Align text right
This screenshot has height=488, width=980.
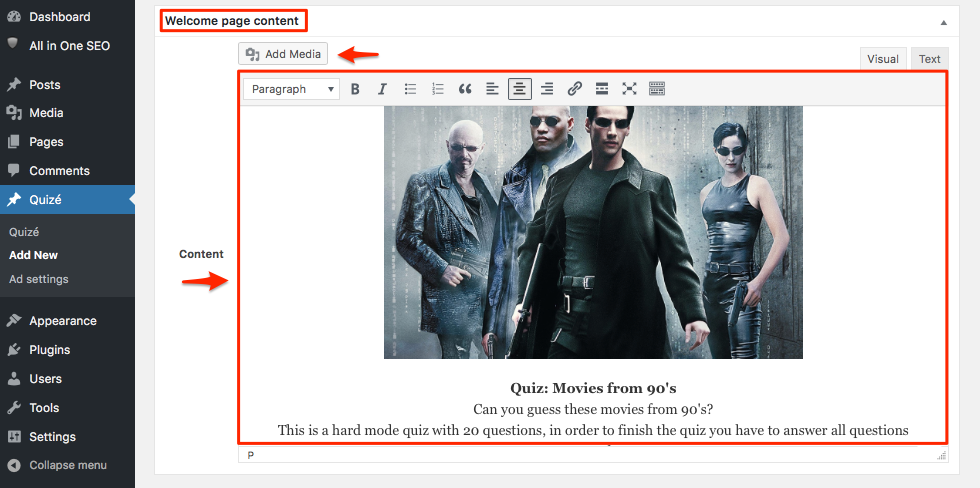(547, 89)
